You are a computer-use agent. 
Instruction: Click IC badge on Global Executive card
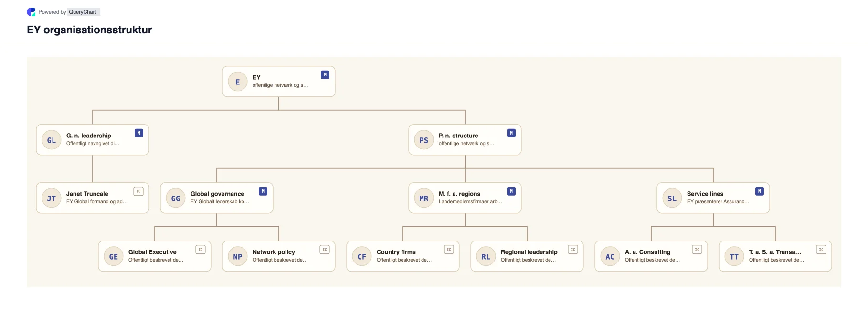click(201, 250)
